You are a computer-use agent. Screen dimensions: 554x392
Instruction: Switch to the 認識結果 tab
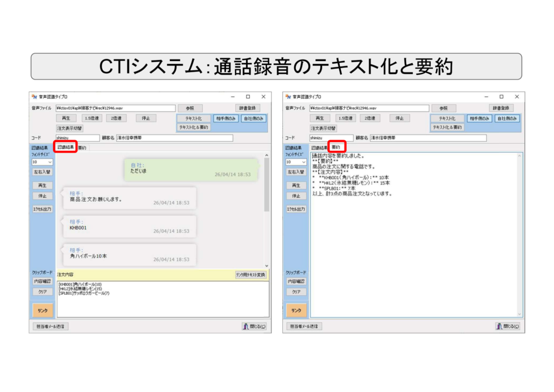pos(67,146)
